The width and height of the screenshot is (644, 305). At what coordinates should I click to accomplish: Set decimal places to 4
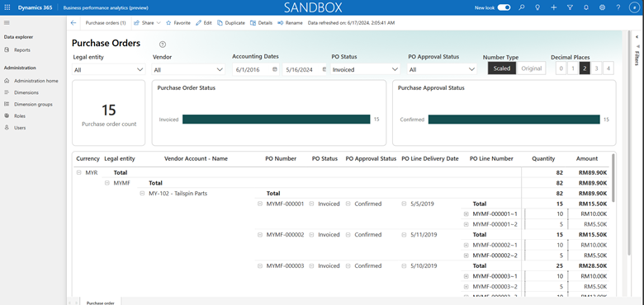click(x=608, y=68)
